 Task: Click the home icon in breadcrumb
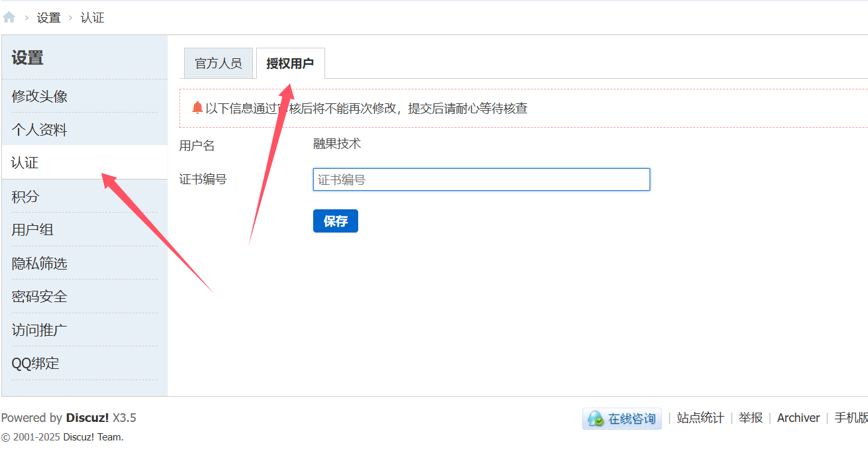click(9, 17)
